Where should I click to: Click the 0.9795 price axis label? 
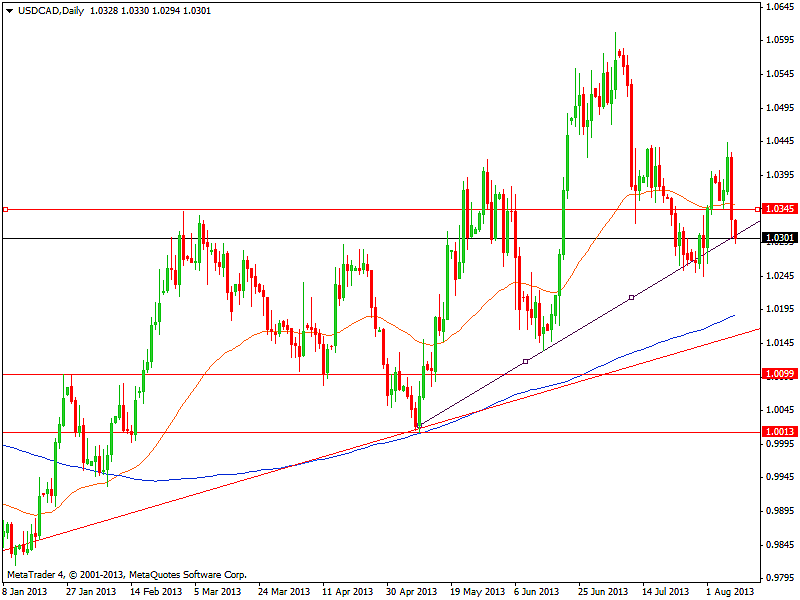coord(779,577)
